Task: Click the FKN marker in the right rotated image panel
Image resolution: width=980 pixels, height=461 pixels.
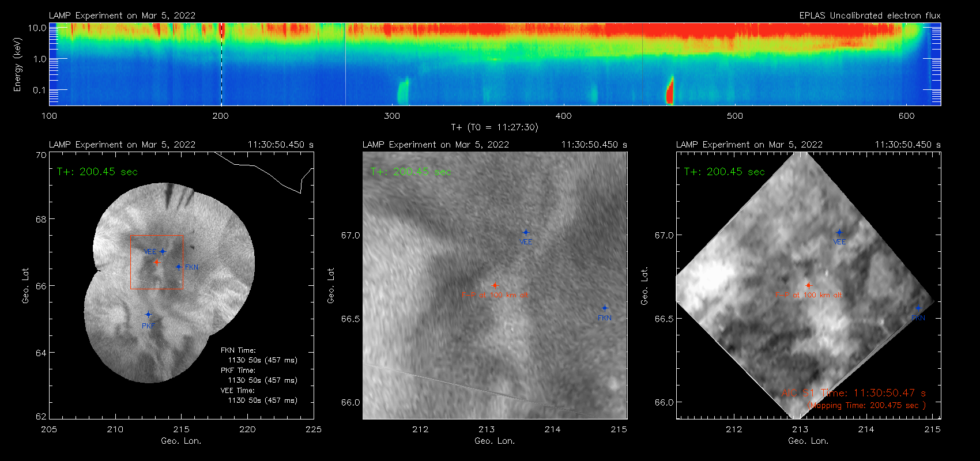Action: (918, 308)
